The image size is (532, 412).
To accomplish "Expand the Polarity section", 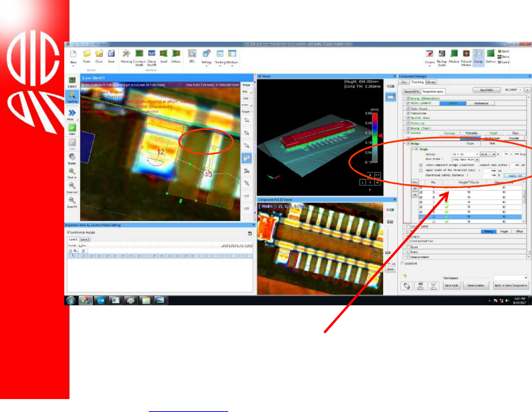I will coord(405,123).
